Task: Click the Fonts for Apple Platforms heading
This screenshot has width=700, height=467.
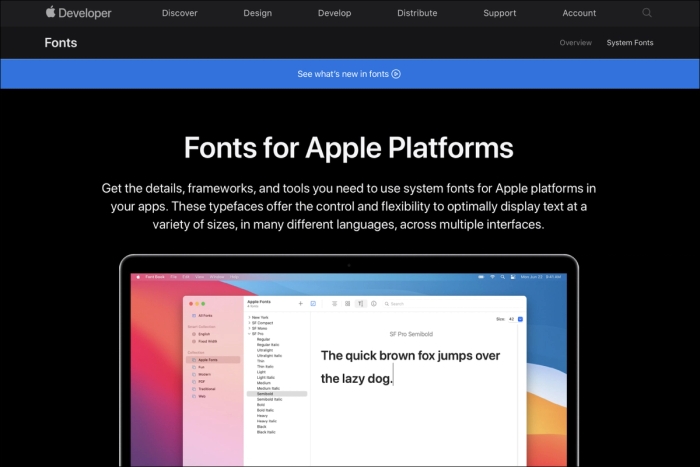Action: click(349, 147)
